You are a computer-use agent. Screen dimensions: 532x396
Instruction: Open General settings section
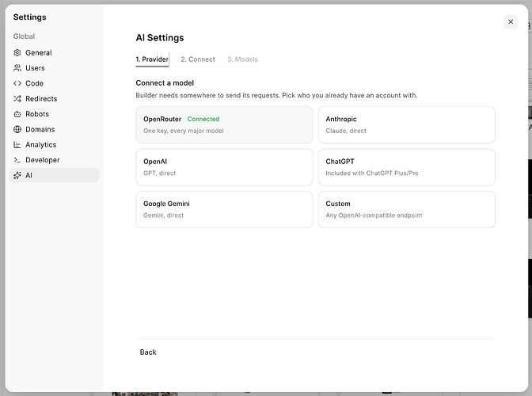(x=55, y=52)
